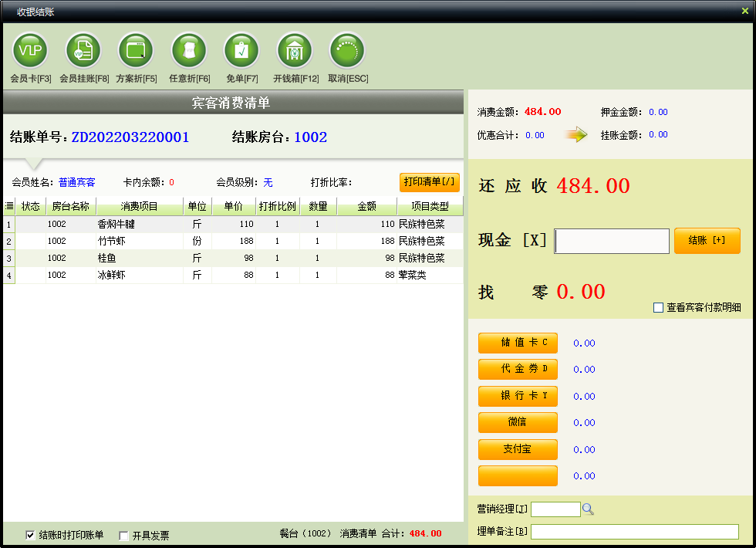Screen dimensions: 756x548
Task: Choose the 任意折 [F6] icon
Action: point(189,51)
